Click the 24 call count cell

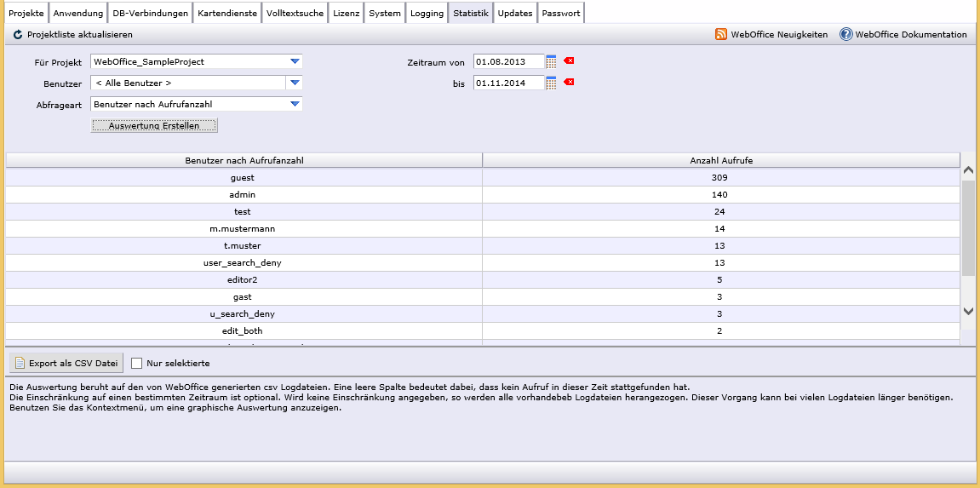(x=720, y=212)
